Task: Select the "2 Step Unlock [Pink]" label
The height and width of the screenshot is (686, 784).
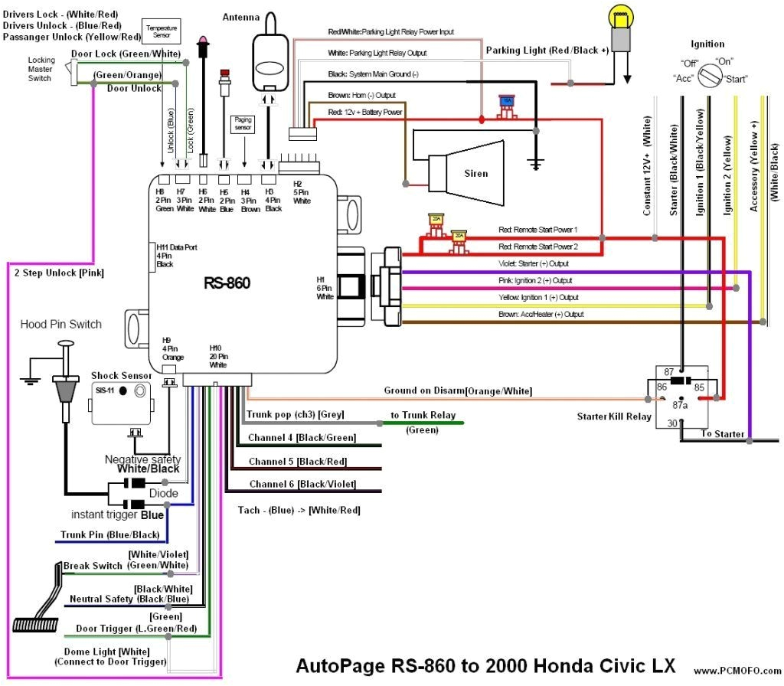Action: point(59,272)
